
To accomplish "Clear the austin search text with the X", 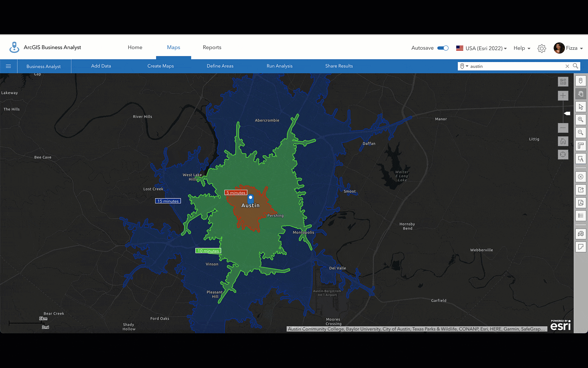I will [x=567, y=66].
